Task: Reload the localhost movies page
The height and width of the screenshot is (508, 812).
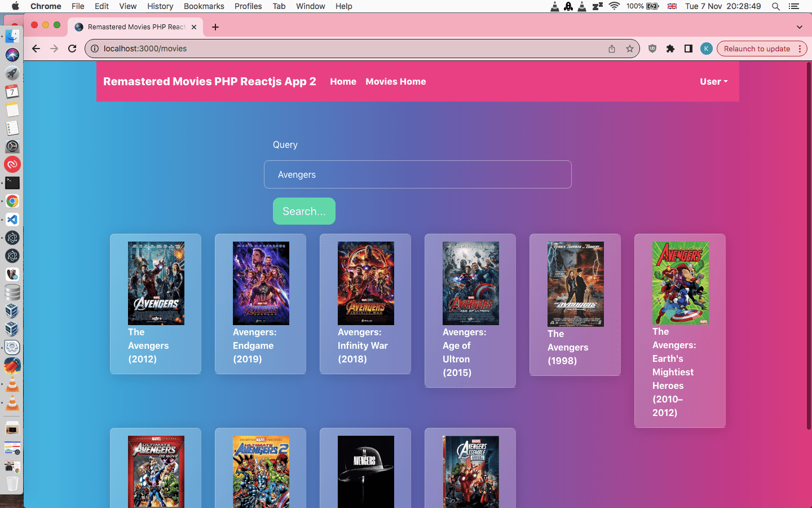Action: click(x=72, y=49)
